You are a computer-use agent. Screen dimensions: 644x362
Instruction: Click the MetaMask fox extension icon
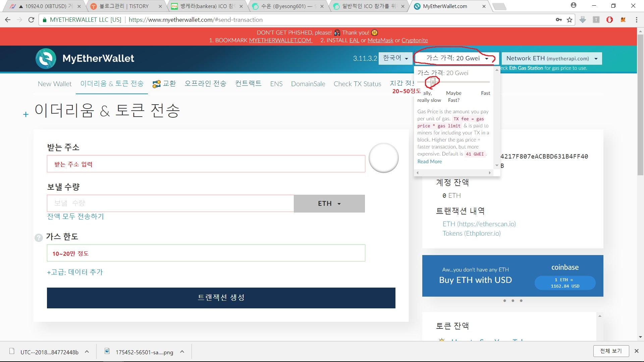tap(623, 20)
